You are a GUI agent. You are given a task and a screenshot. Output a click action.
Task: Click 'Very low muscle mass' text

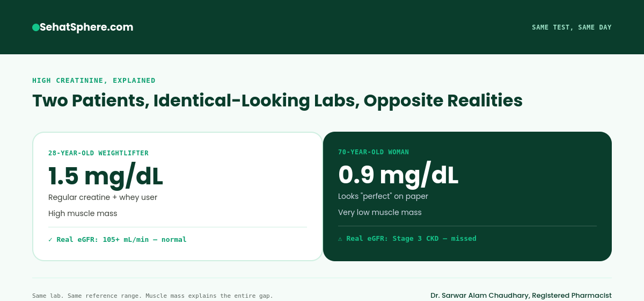pyautogui.click(x=380, y=212)
